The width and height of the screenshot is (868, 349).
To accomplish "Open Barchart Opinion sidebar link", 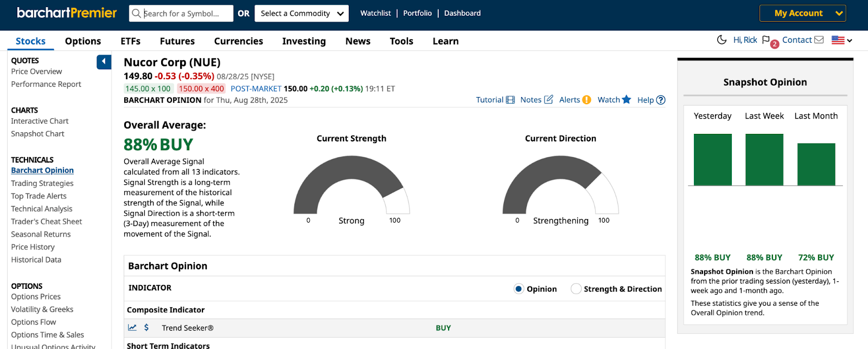I will click(42, 170).
